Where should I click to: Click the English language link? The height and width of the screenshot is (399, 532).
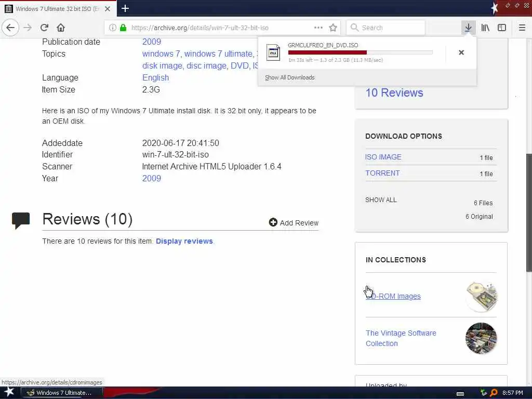(x=155, y=78)
